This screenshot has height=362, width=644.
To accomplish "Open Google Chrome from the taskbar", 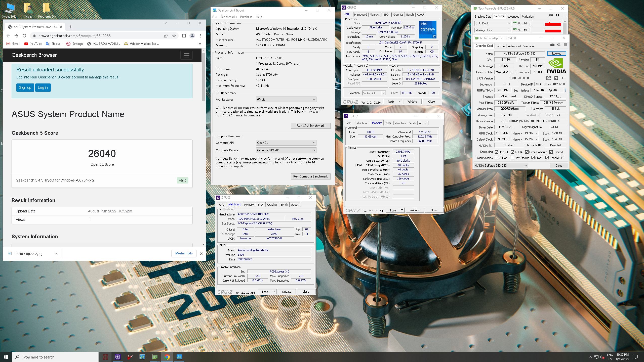I will point(167,357).
